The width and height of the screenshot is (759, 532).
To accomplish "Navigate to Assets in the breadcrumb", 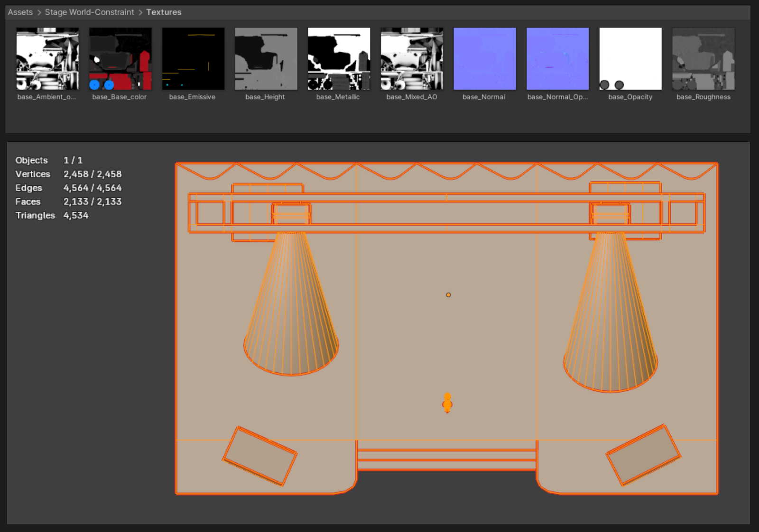I will tap(20, 12).
